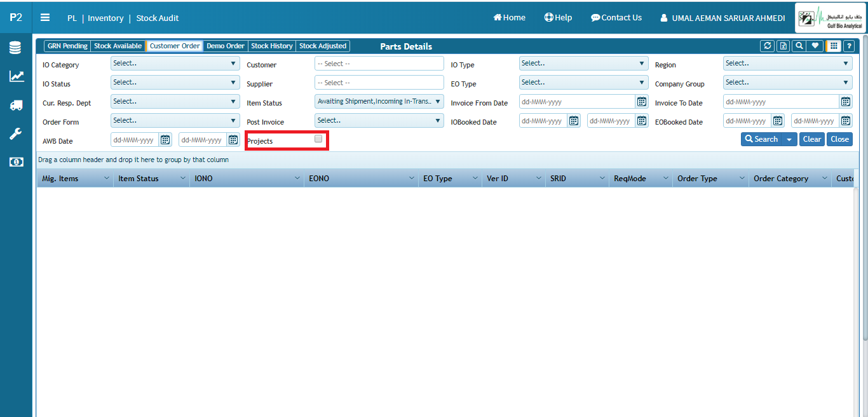
Task: Click the magnifier icon in panel header
Action: (799, 46)
